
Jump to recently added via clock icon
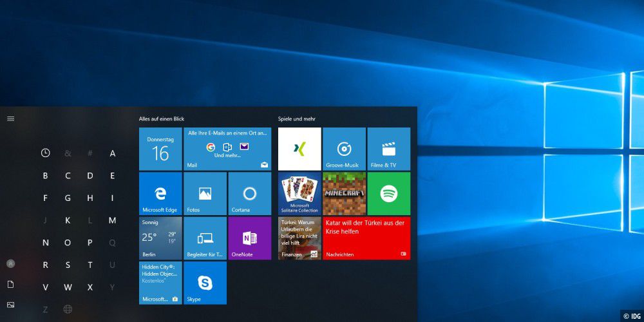tap(45, 153)
